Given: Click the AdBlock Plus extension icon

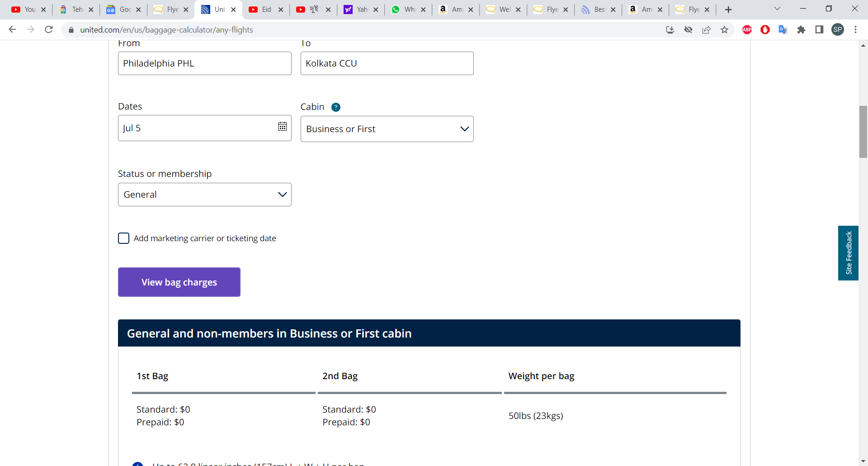Looking at the screenshot, I should point(747,30).
